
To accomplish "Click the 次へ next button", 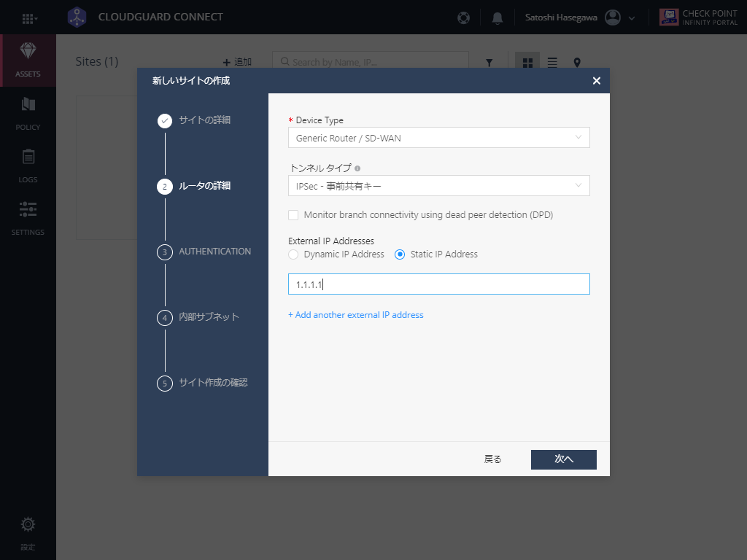I will point(564,459).
